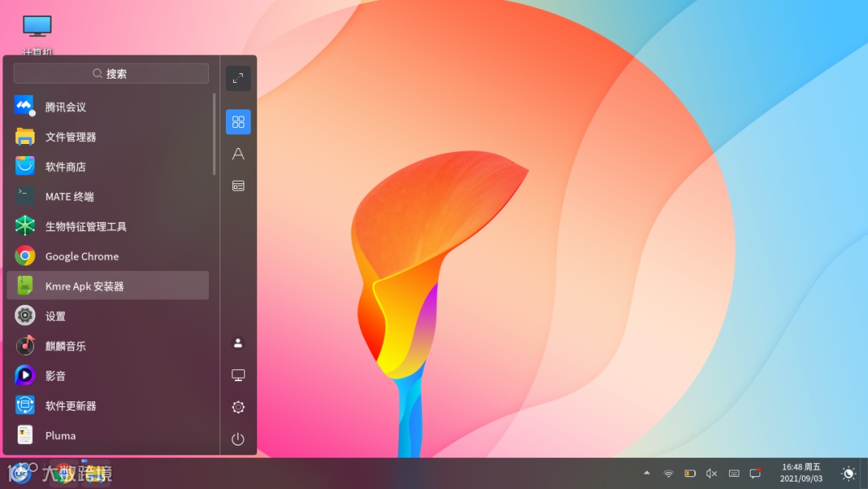The height and width of the screenshot is (489, 868).
Task: Select MATE 终端 text label
Action: click(x=70, y=196)
